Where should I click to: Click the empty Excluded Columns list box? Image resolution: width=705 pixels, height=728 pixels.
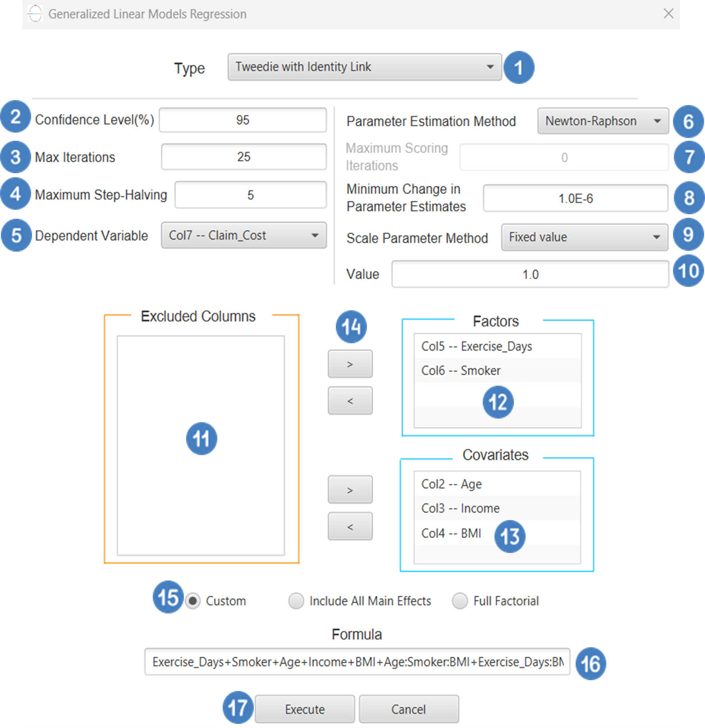coord(201,445)
